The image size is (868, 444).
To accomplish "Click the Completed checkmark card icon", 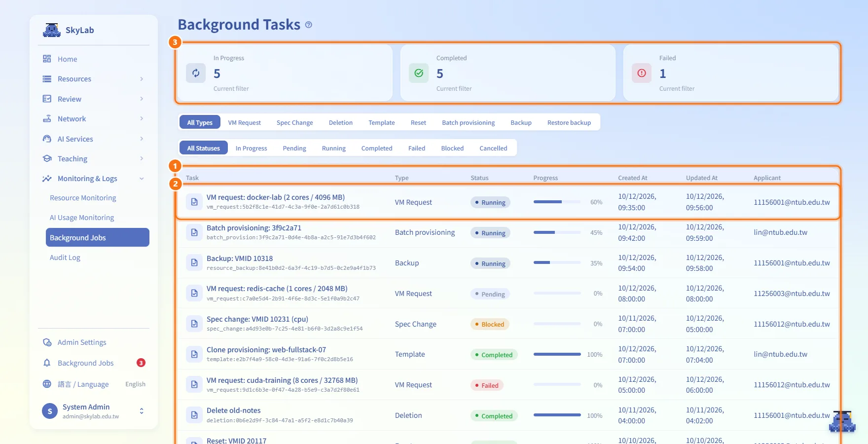I will [419, 73].
